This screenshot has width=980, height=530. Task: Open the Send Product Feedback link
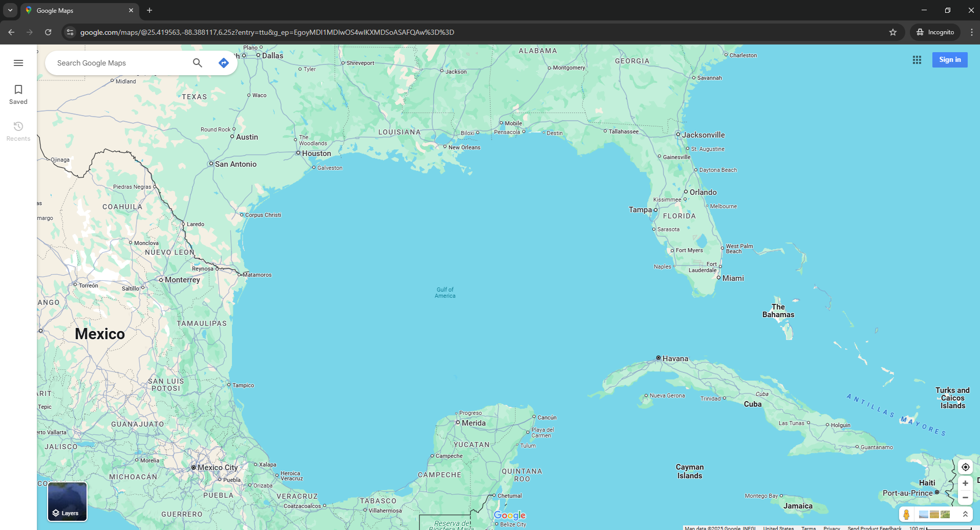(874, 527)
